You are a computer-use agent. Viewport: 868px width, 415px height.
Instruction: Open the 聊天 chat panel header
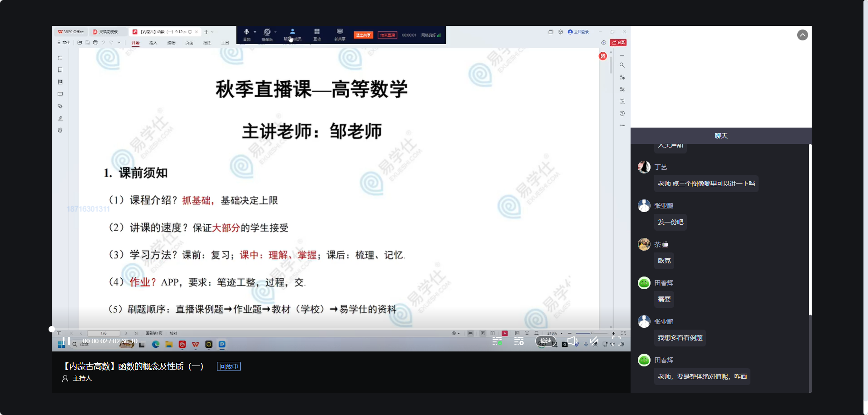721,136
